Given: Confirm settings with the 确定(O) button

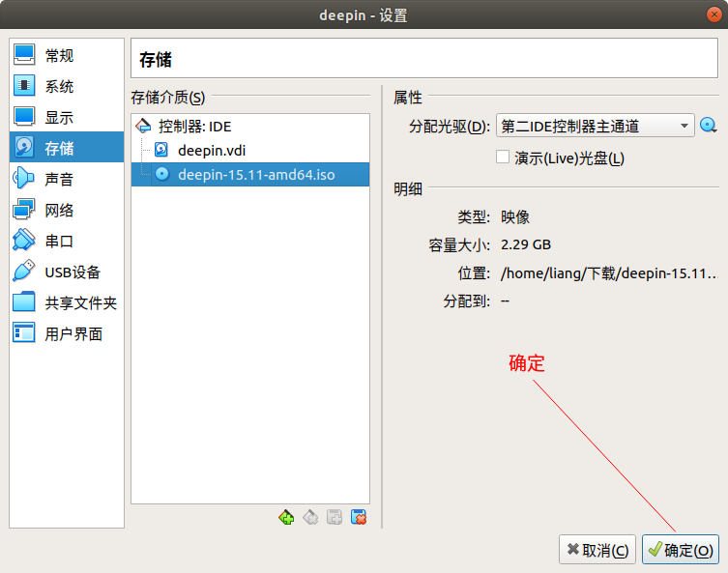Looking at the screenshot, I should coord(681,550).
